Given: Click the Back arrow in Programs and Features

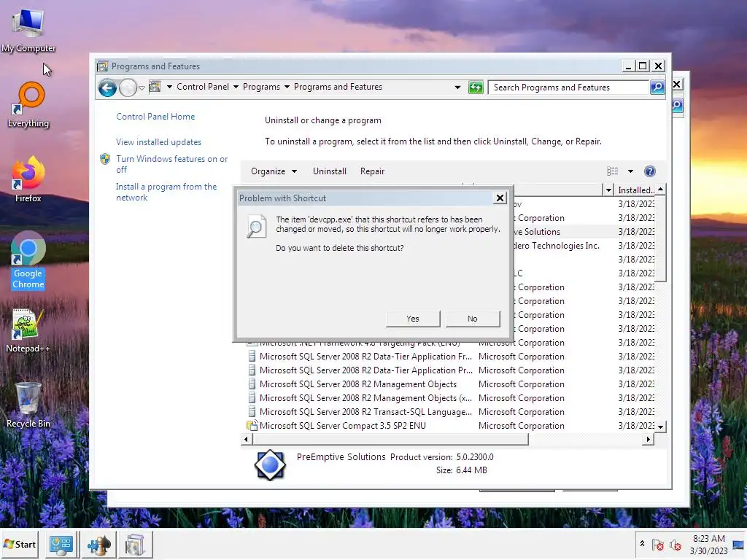Looking at the screenshot, I should pos(108,87).
